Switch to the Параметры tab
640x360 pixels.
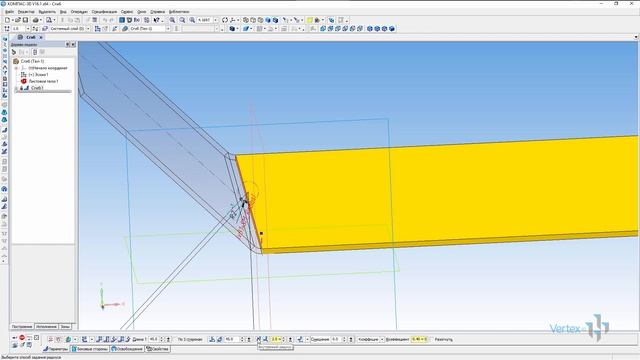point(56,349)
